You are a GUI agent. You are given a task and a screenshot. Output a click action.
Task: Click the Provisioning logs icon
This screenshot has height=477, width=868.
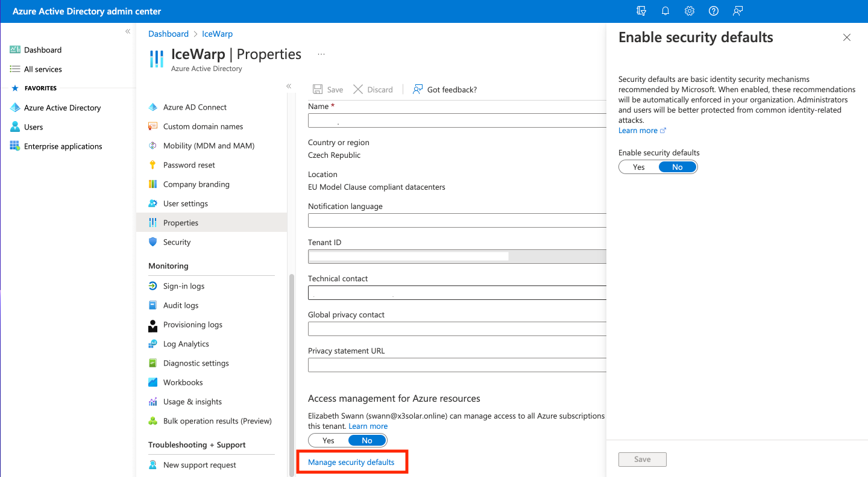pyautogui.click(x=153, y=325)
